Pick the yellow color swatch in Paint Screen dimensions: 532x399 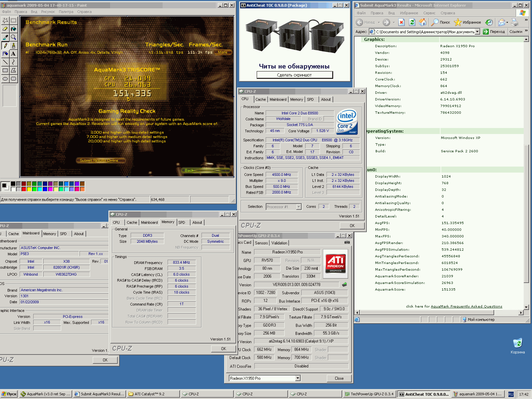(29, 189)
